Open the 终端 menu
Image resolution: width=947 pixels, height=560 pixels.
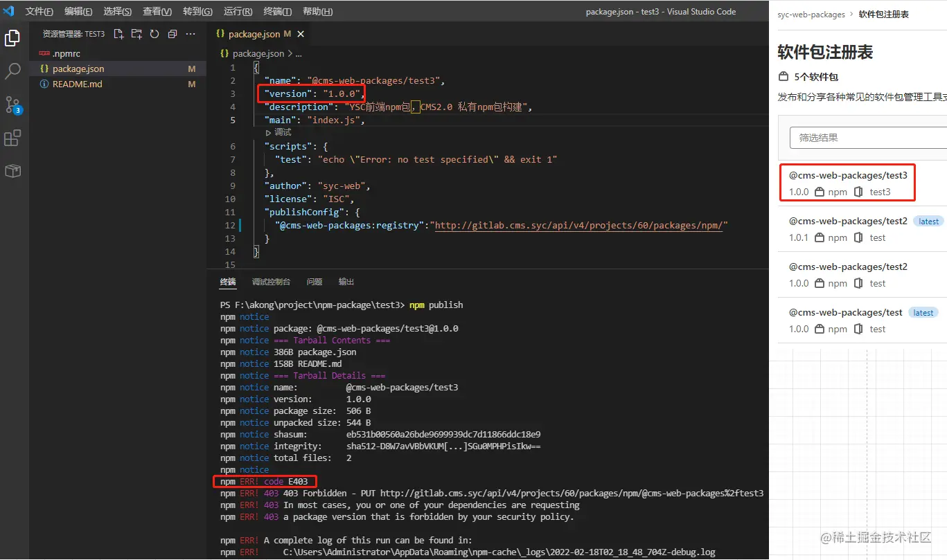[x=278, y=12]
